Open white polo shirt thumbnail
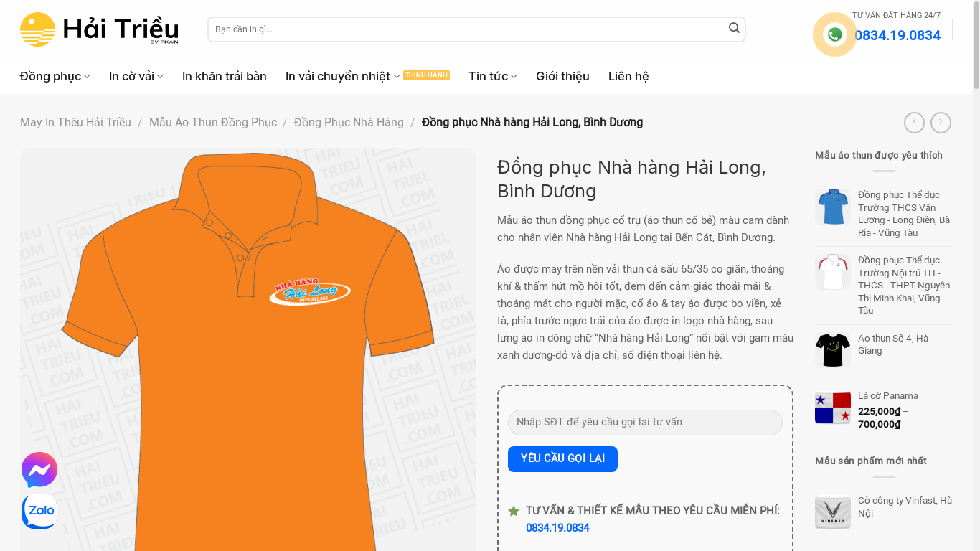Image resolution: width=980 pixels, height=551 pixels. click(x=833, y=272)
